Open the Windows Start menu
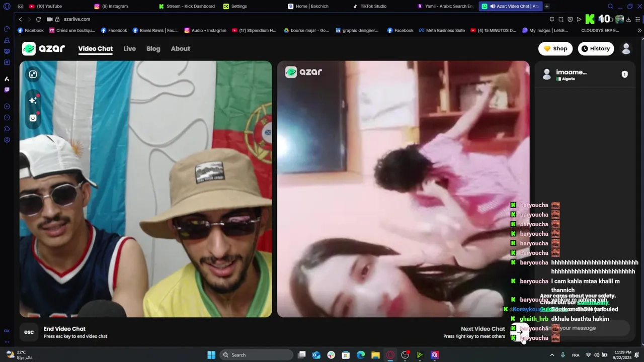Screen dimensions: 644x362 click(211, 355)
